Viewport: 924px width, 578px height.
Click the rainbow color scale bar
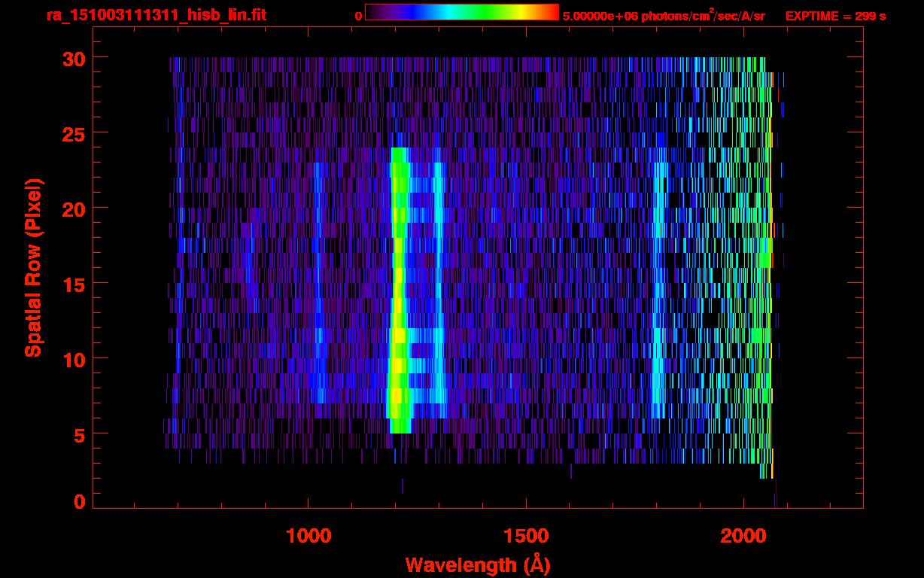(x=461, y=13)
